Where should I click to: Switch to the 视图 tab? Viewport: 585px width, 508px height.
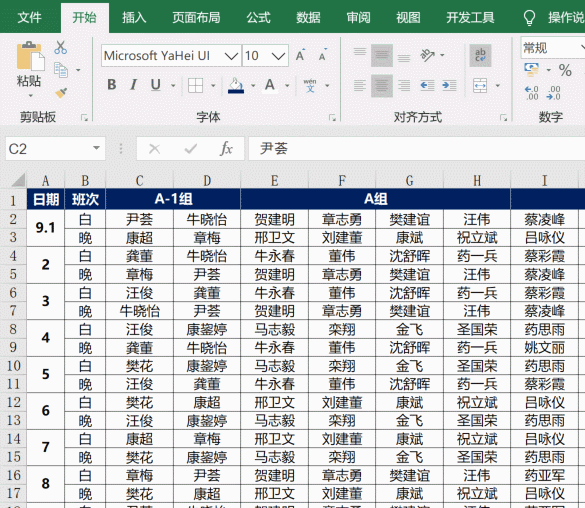coord(408,18)
